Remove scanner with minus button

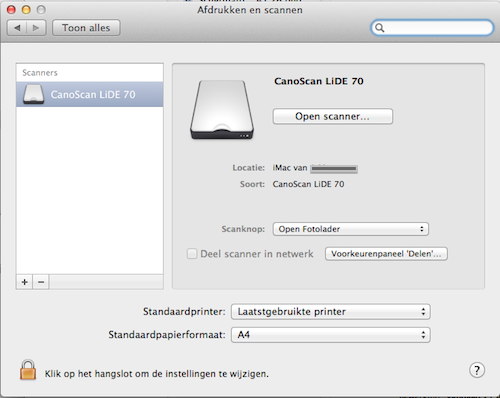tap(41, 282)
